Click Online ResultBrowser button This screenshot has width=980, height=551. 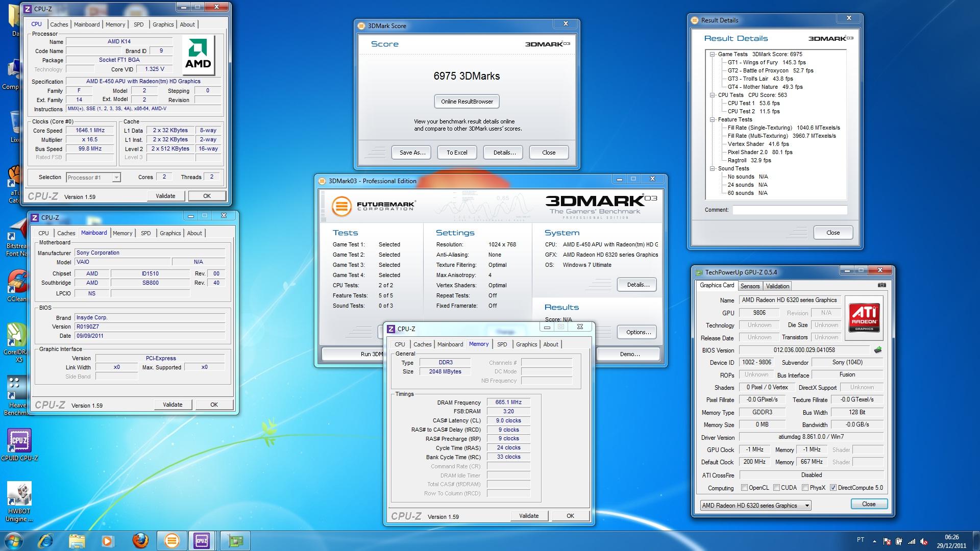pos(467,102)
